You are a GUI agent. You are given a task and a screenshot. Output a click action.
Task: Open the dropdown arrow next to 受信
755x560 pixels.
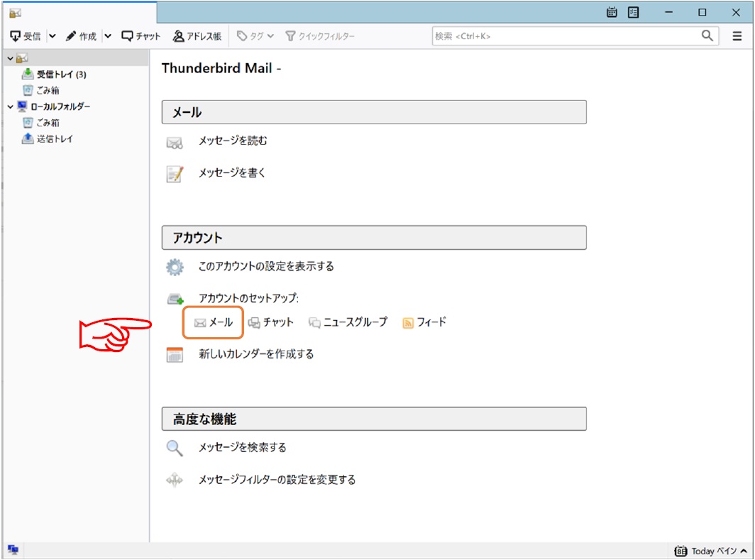click(x=53, y=36)
